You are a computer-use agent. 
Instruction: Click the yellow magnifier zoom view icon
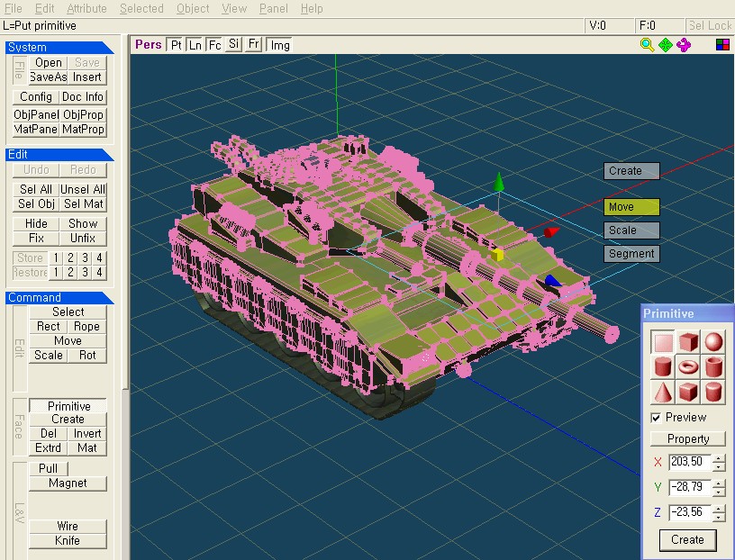point(647,45)
